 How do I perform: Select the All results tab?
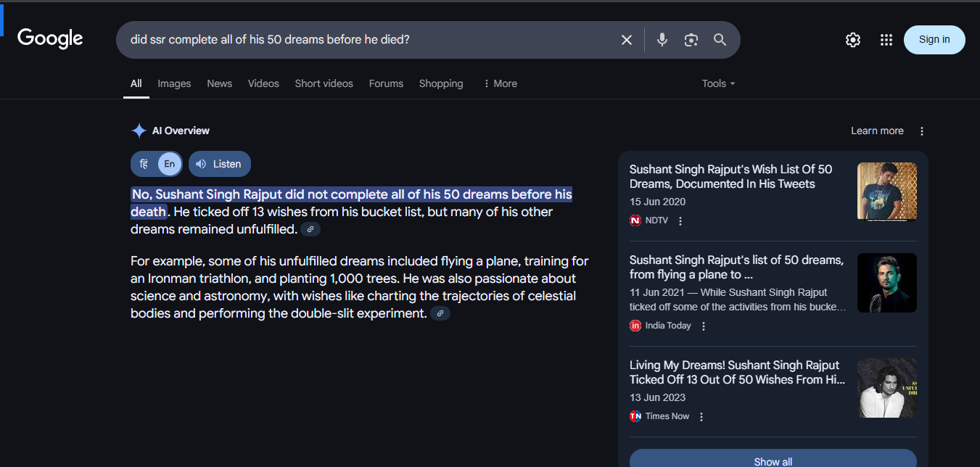136,83
